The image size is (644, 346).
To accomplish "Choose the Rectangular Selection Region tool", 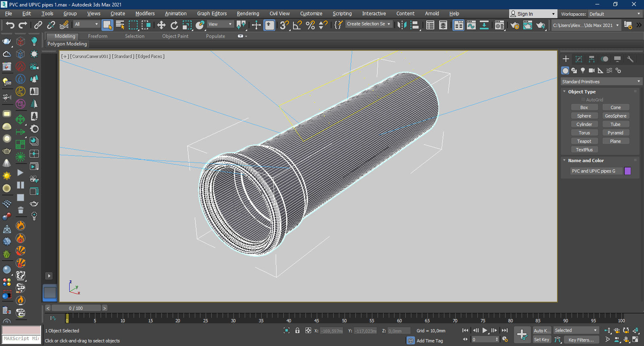I will 133,25.
